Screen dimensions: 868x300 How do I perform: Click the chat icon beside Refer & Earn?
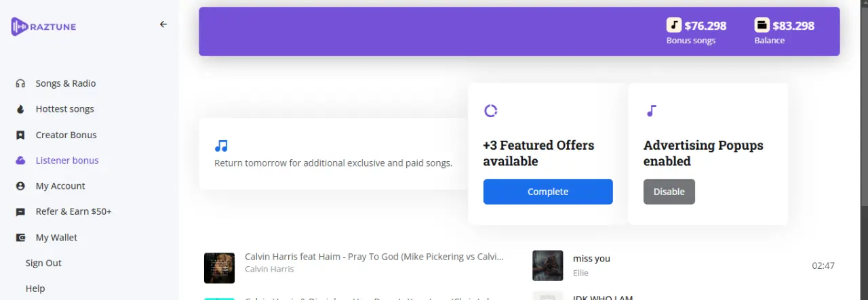coord(20,212)
